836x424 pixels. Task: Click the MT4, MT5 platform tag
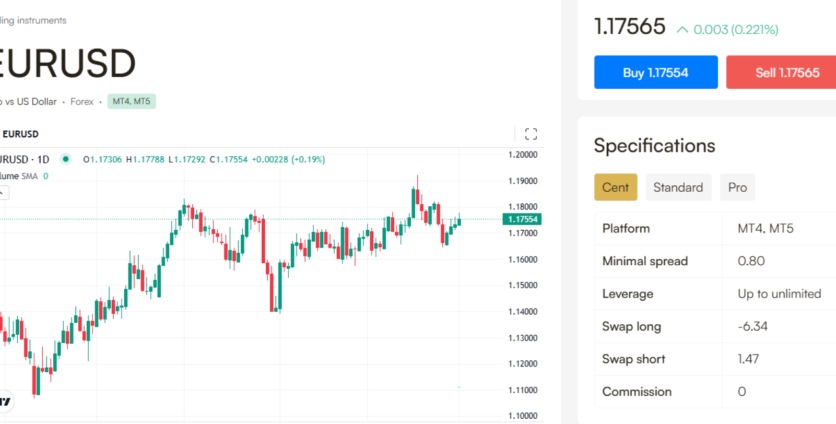(132, 101)
